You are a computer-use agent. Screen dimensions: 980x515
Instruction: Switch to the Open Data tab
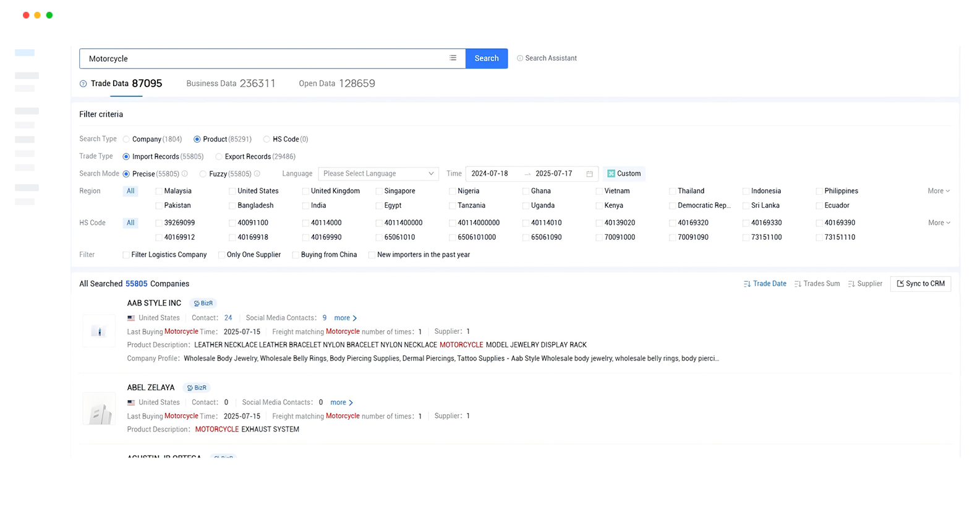(x=336, y=83)
